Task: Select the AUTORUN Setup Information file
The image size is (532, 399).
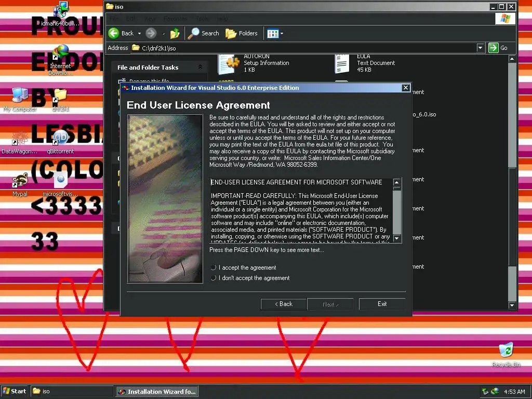Action: [x=255, y=64]
